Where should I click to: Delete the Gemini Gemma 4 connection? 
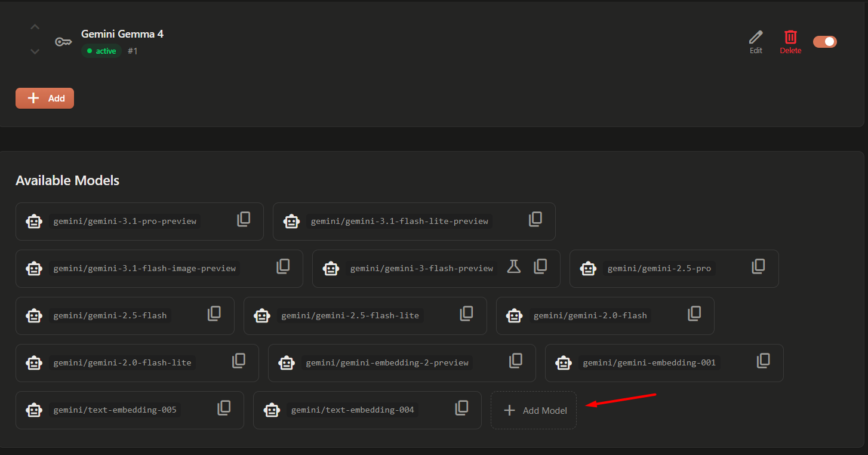[x=790, y=42]
